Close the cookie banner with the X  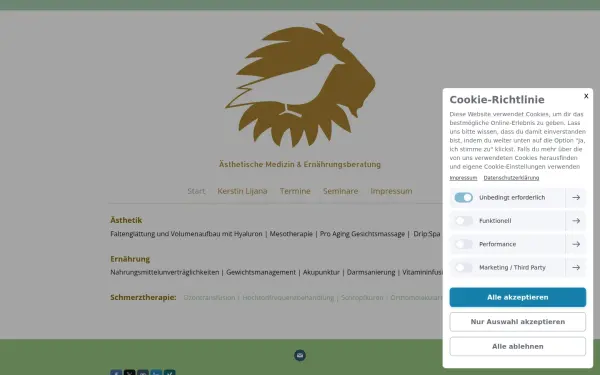pos(586,96)
